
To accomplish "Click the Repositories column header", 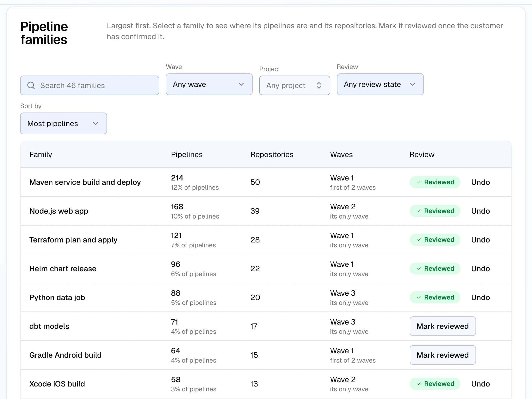I will [272, 154].
